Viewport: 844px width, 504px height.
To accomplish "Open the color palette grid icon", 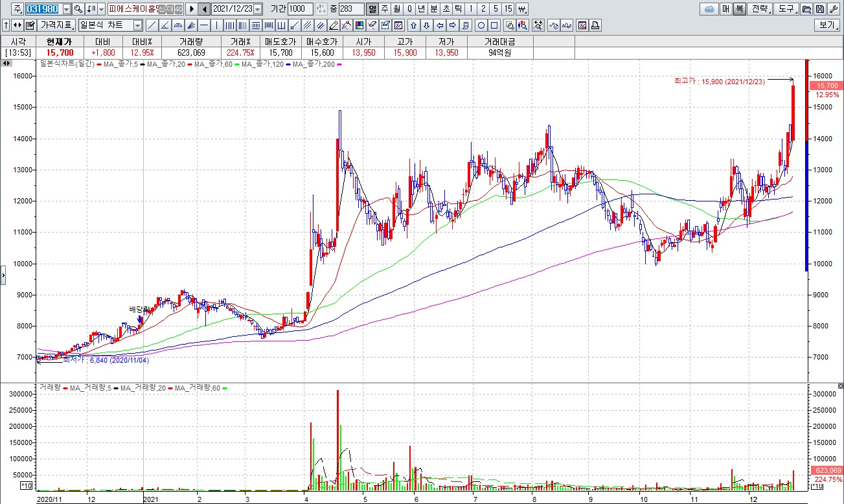I will 359,25.
